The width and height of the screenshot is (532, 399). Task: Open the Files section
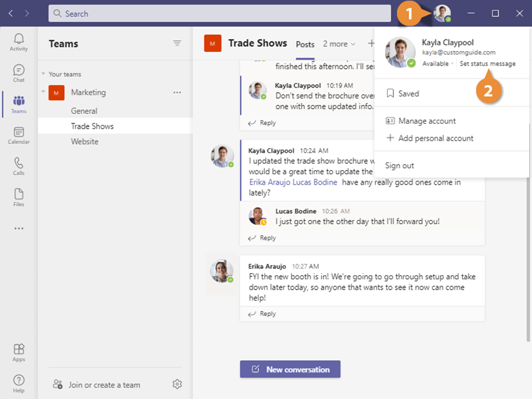tap(19, 198)
